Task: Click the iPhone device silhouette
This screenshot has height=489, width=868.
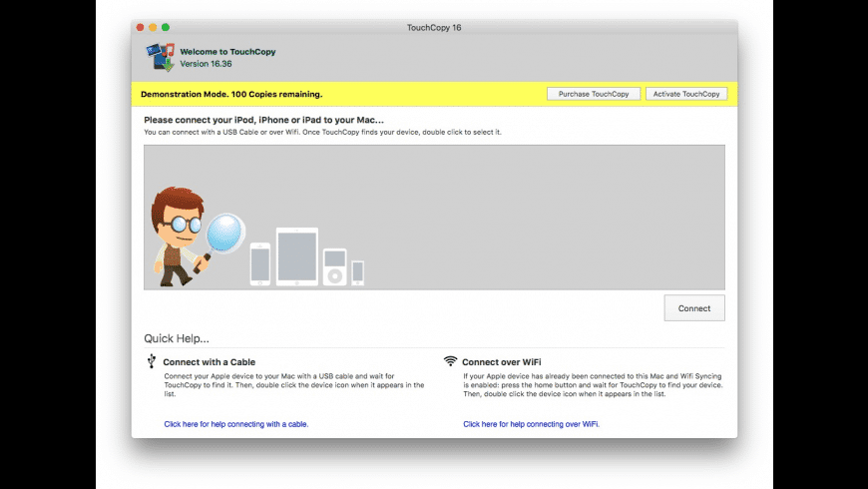Action: click(260, 264)
